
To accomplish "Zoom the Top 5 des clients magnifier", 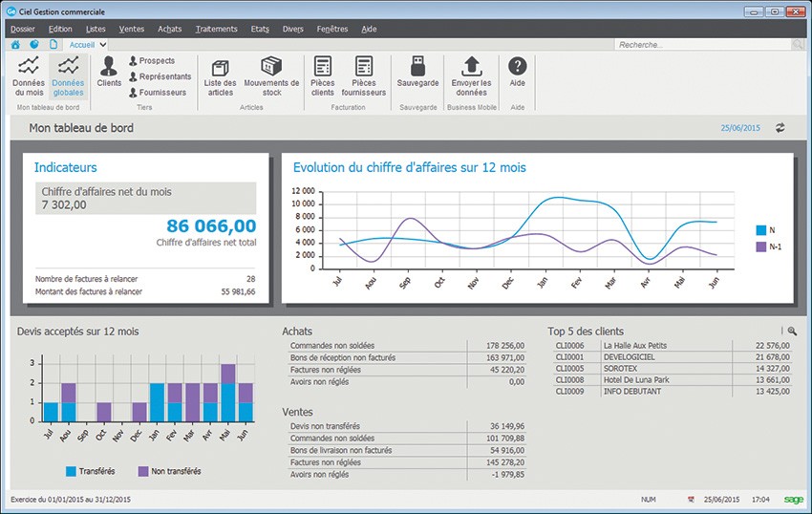I will coord(791,331).
